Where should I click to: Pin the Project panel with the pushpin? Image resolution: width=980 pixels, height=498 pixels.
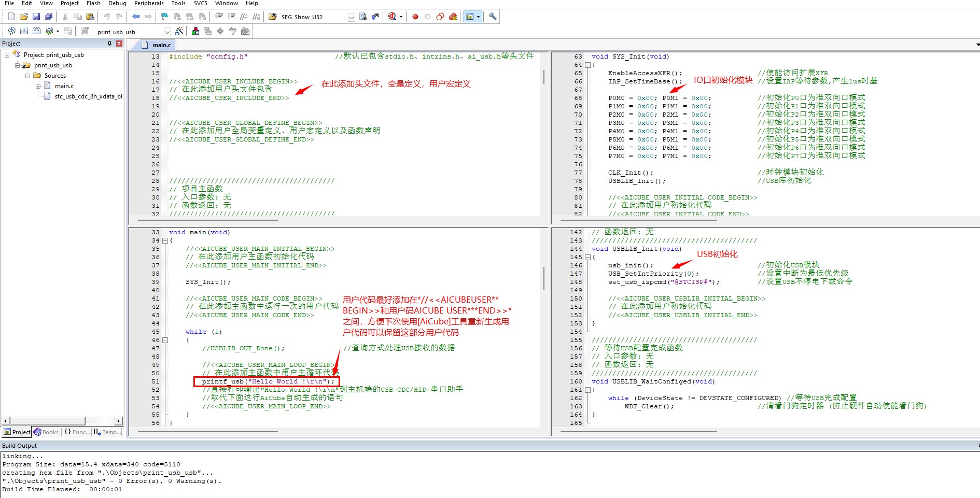pyautogui.click(x=110, y=44)
